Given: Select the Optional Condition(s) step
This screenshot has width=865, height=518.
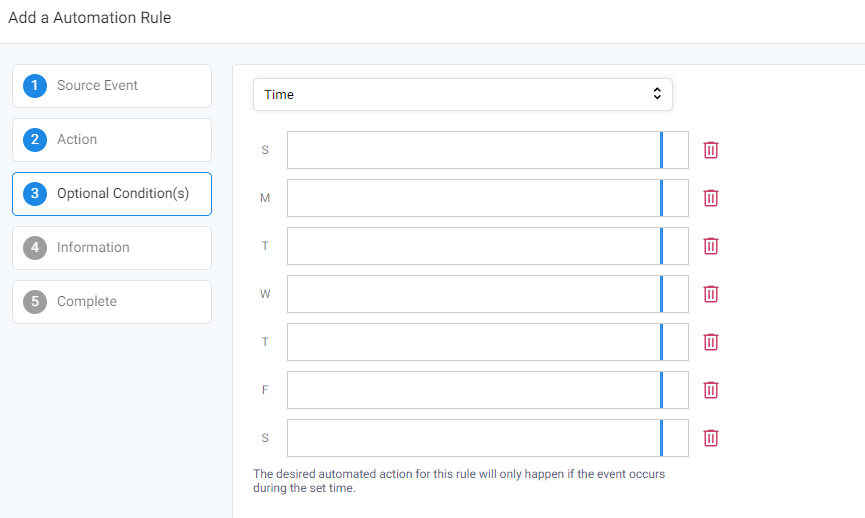Looking at the screenshot, I should (112, 194).
